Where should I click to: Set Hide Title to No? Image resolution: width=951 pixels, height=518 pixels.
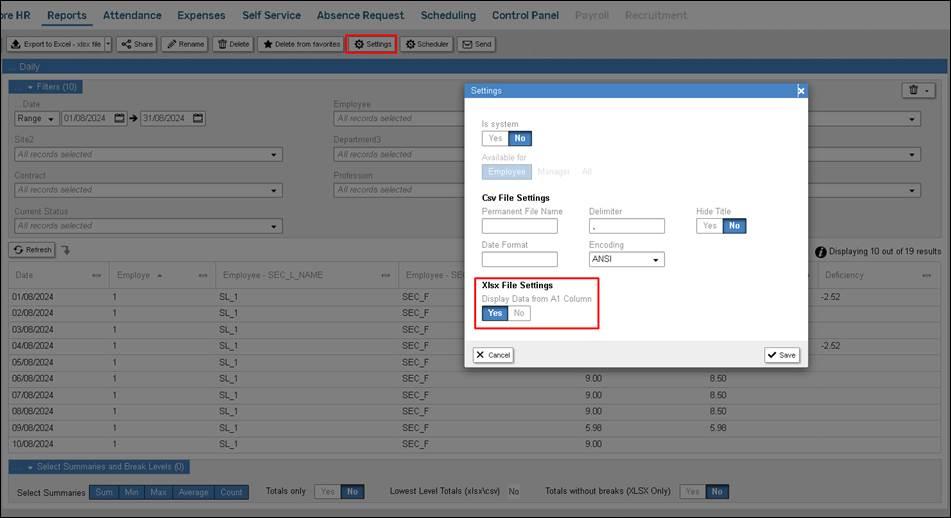[734, 226]
